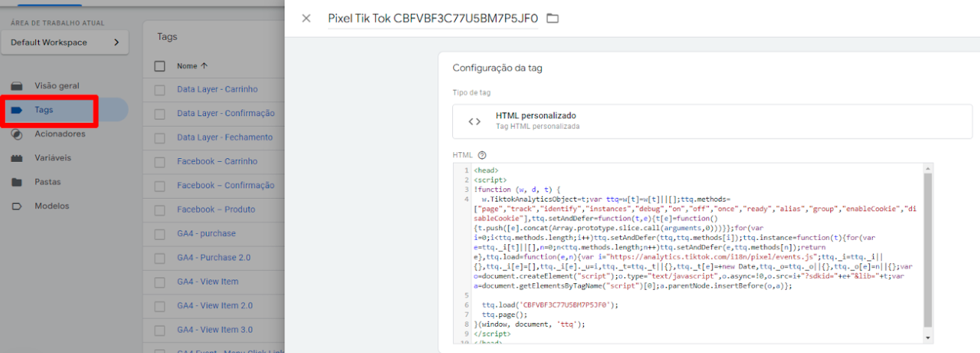This screenshot has width=980, height=353.
Task: Click the Pastas folder icon
Action: (x=16, y=182)
